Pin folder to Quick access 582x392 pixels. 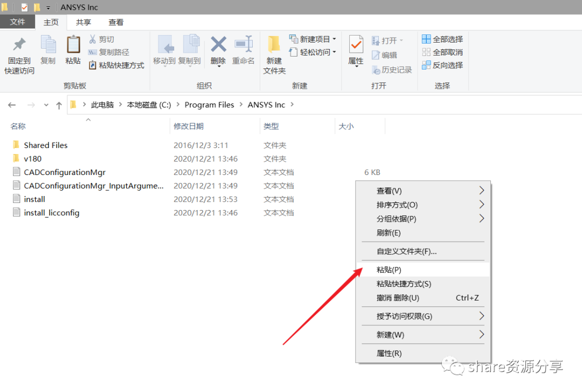tap(19, 55)
